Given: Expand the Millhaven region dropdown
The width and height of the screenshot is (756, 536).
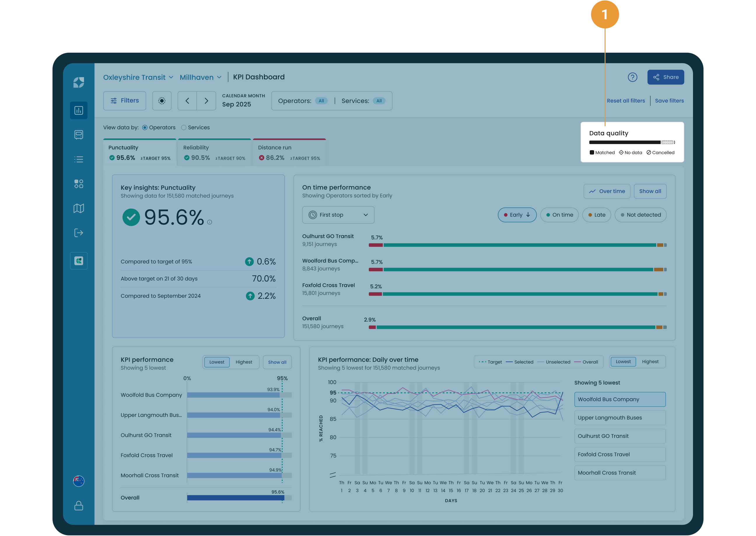Looking at the screenshot, I should 200,77.
